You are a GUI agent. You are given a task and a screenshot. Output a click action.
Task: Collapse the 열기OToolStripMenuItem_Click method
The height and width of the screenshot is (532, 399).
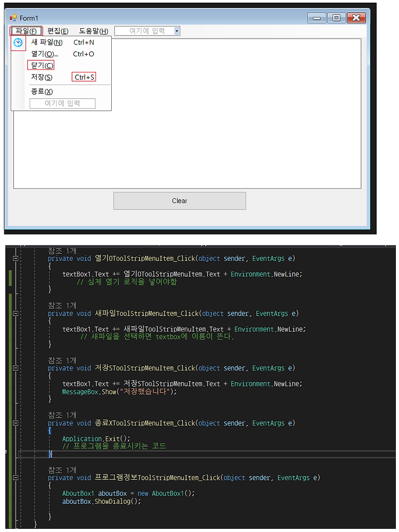(x=15, y=258)
